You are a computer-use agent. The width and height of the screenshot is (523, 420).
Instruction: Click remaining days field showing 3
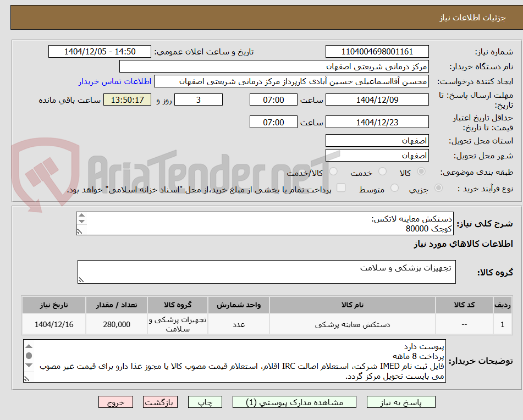click(199, 100)
